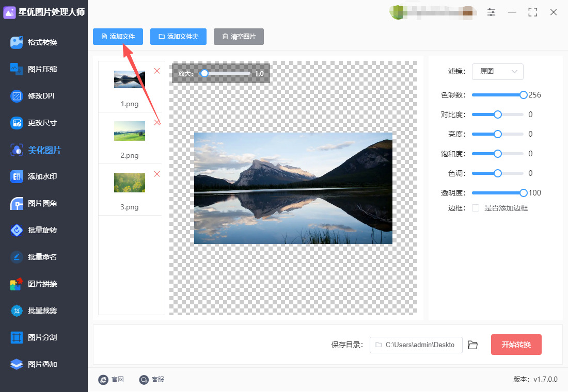This screenshot has width=568, height=392.
Task: Switch to 添加水印 menu label
Action: pyautogui.click(x=42, y=176)
